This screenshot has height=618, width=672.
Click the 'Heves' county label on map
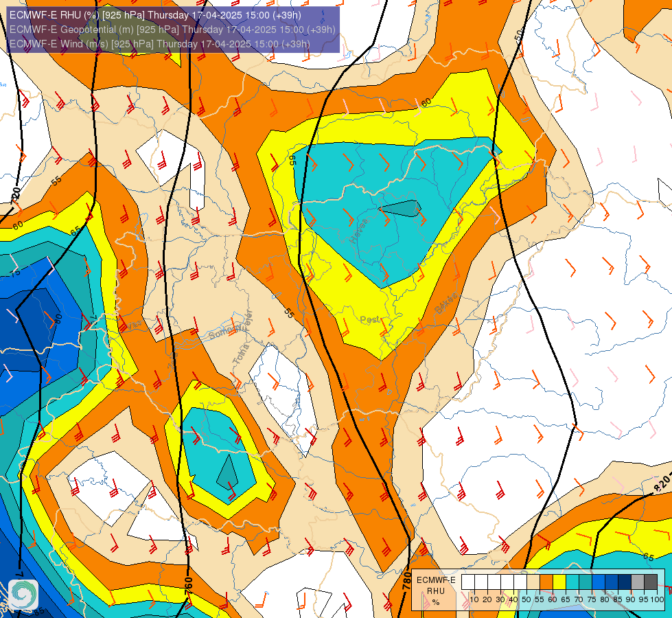click(359, 230)
